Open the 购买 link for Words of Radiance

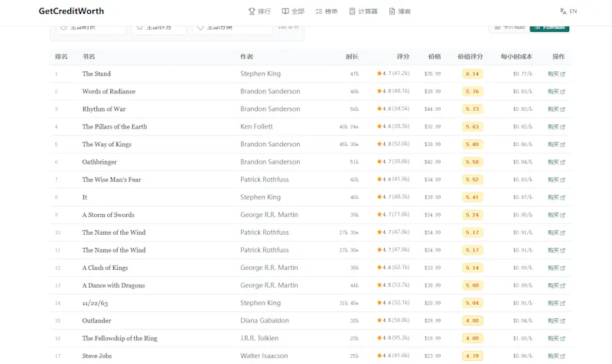coord(556,91)
